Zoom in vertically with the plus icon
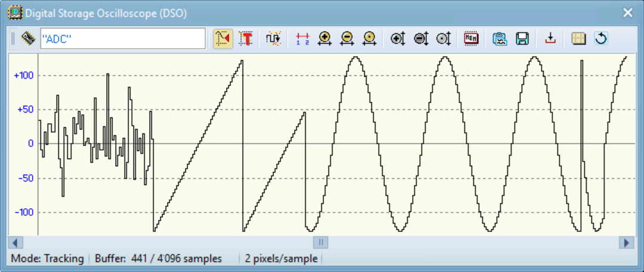 tap(398, 39)
